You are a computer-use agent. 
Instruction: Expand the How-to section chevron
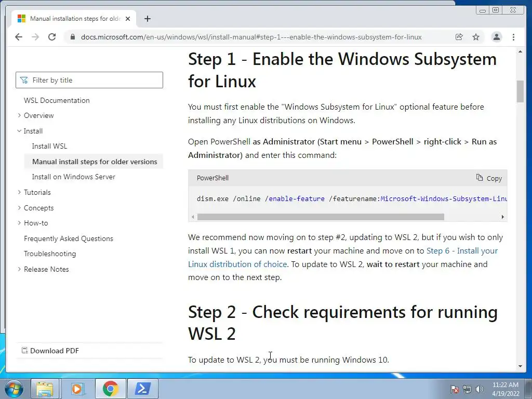(19, 223)
